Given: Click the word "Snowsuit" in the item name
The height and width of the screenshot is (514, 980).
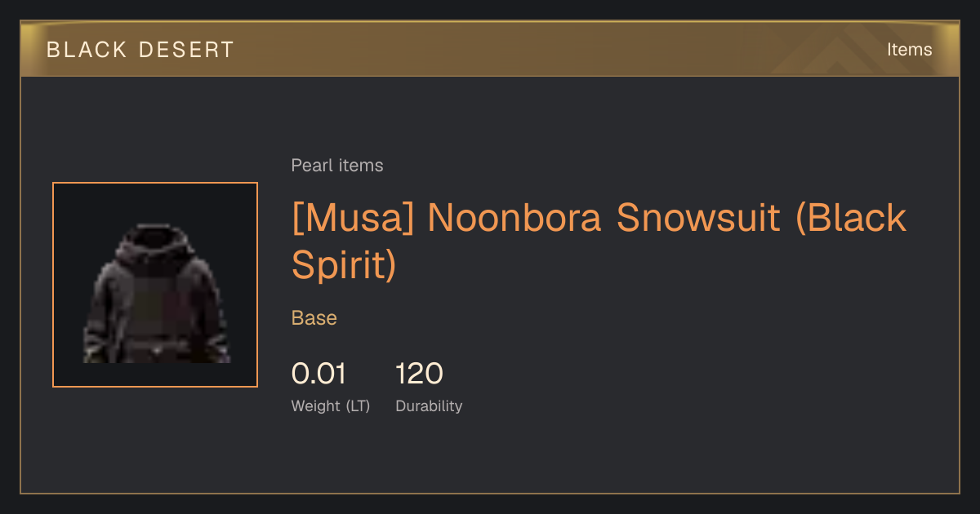Looking at the screenshot, I should [x=698, y=218].
